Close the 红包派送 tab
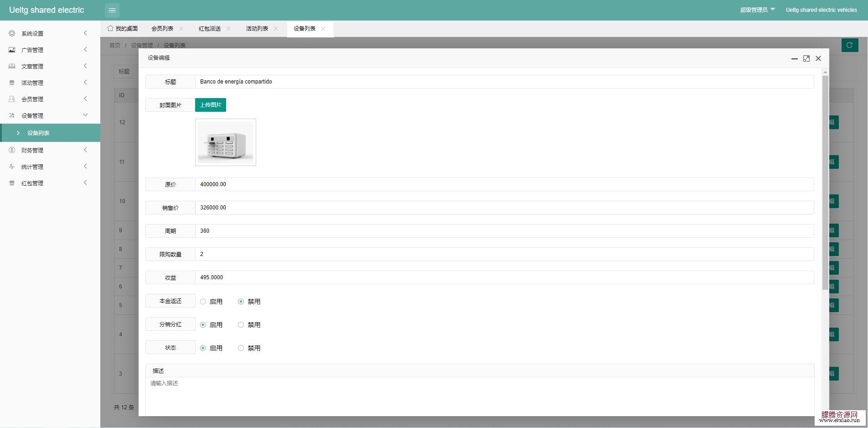Image resolution: width=868 pixels, height=428 pixels. click(228, 28)
